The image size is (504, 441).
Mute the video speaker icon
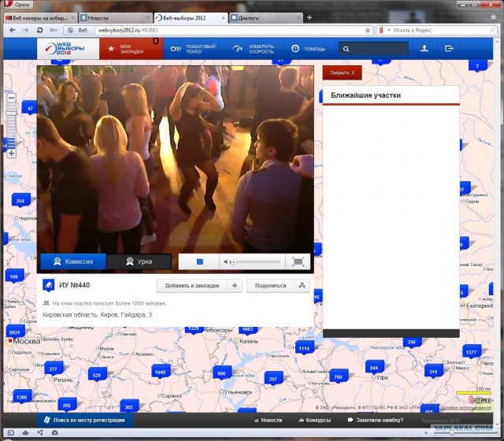click(x=226, y=262)
